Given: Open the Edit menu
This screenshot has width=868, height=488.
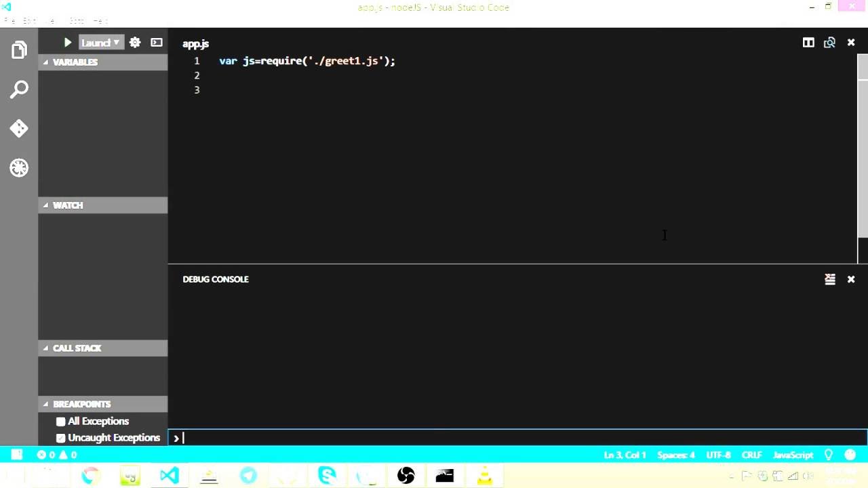Looking at the screenshot, I should tap(28, 20).
